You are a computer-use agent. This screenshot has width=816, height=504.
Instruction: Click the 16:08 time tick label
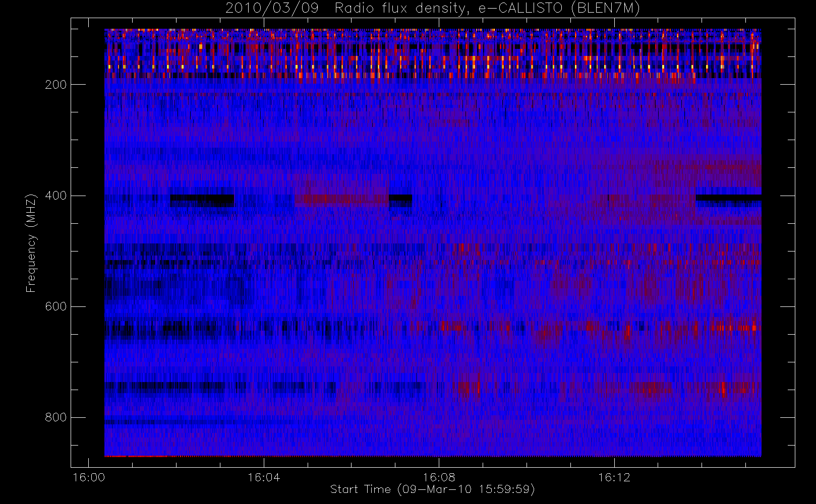coord(439,477)
